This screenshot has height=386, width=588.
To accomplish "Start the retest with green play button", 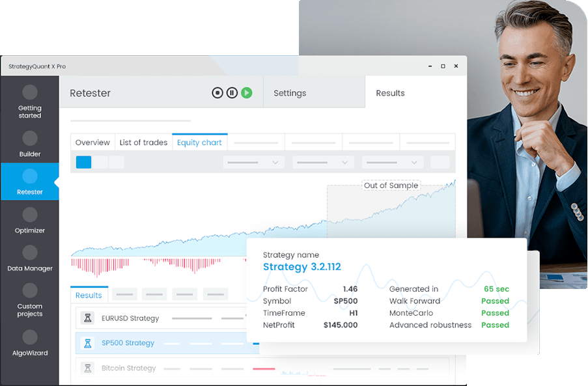I will click(x=247, y=92).
